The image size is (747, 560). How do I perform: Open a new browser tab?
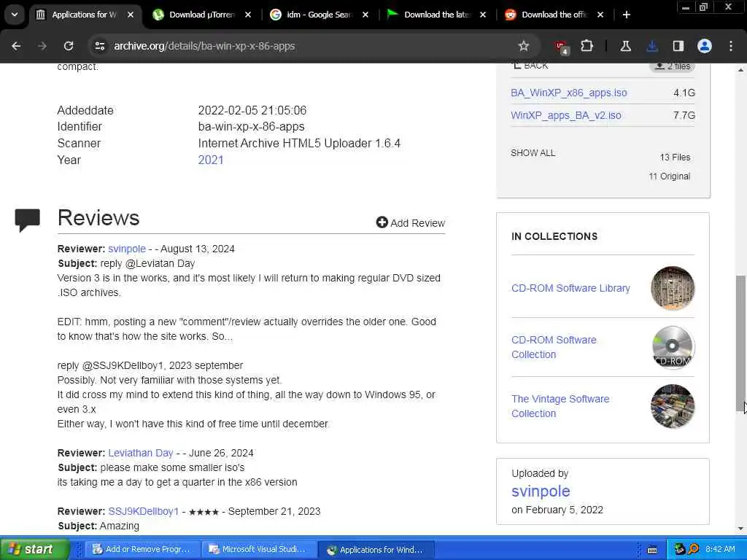(627, 15)
